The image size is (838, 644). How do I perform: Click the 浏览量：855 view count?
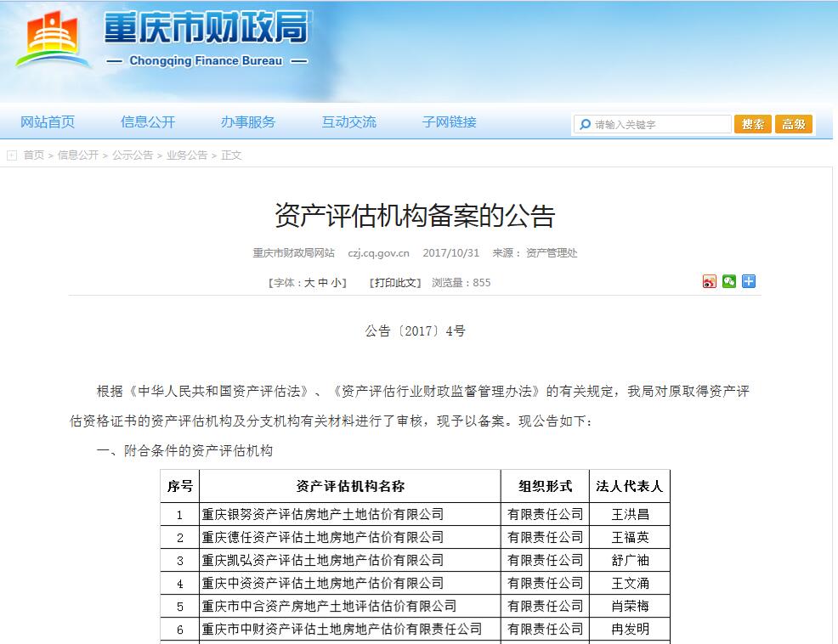point(461,283)
